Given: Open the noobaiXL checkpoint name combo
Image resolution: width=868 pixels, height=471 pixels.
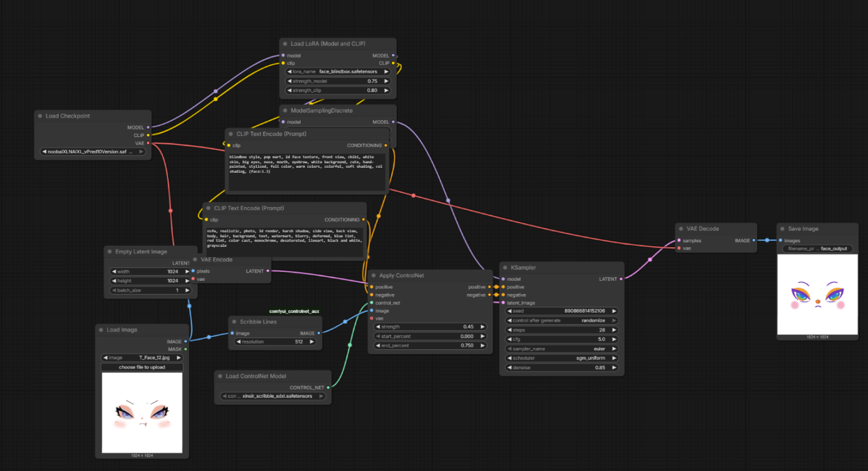Looking at the screenshot, I should point(93,152).
